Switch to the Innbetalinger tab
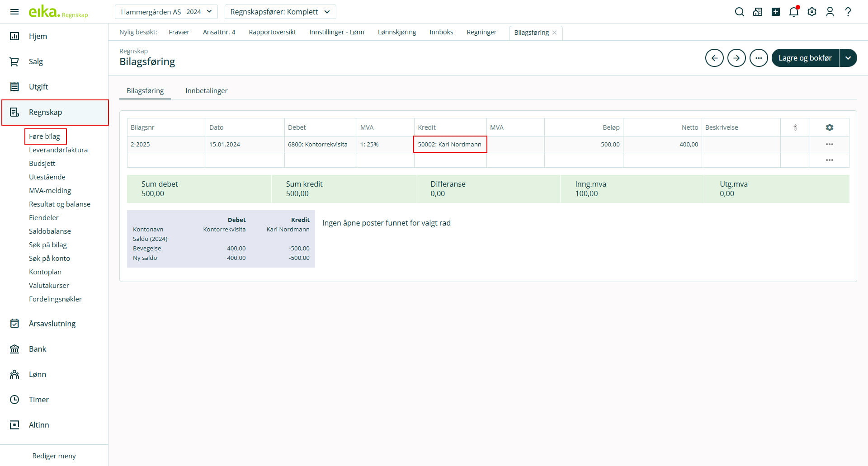Screen dimensions: 868x466 pyautogui.click(x=206, y=91)
